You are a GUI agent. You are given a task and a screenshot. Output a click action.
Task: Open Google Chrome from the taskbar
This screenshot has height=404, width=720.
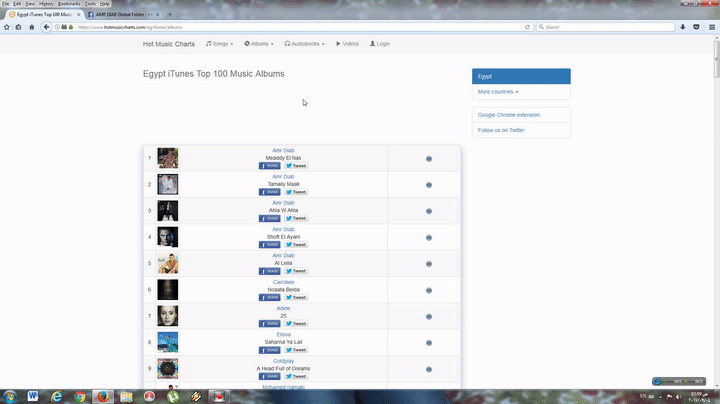(80, 396)
